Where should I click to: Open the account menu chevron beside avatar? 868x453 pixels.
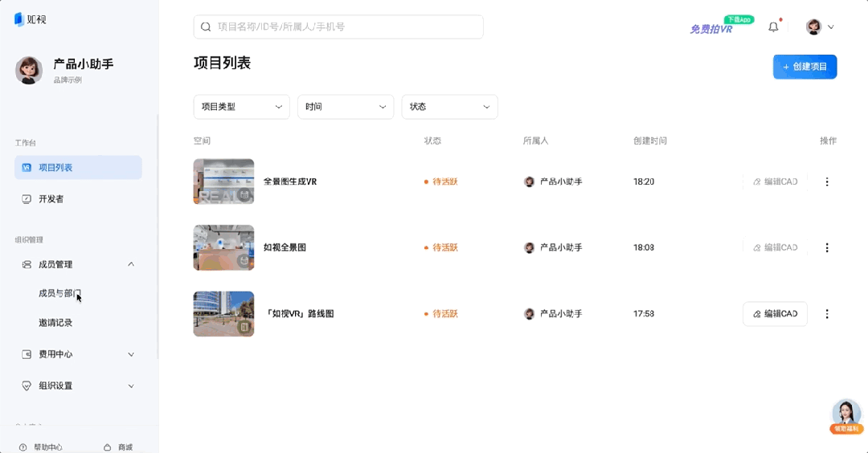click(x=831, y=27)
